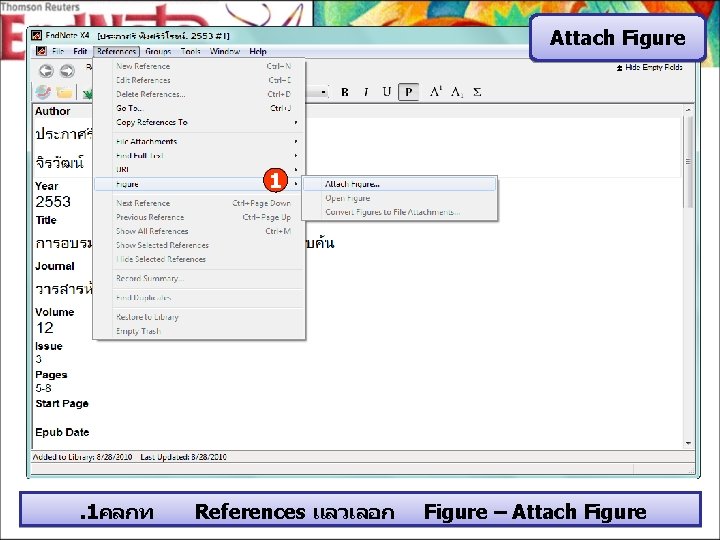Choose Find Duplicates menu item

click(199, 298)
